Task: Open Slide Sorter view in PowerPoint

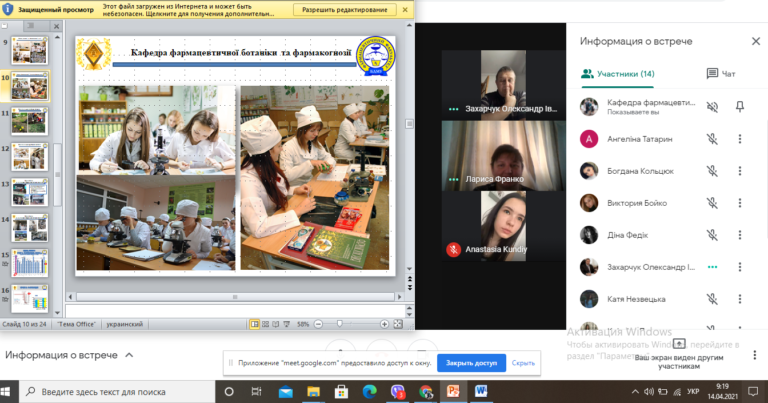Action: tap(265, 324)
